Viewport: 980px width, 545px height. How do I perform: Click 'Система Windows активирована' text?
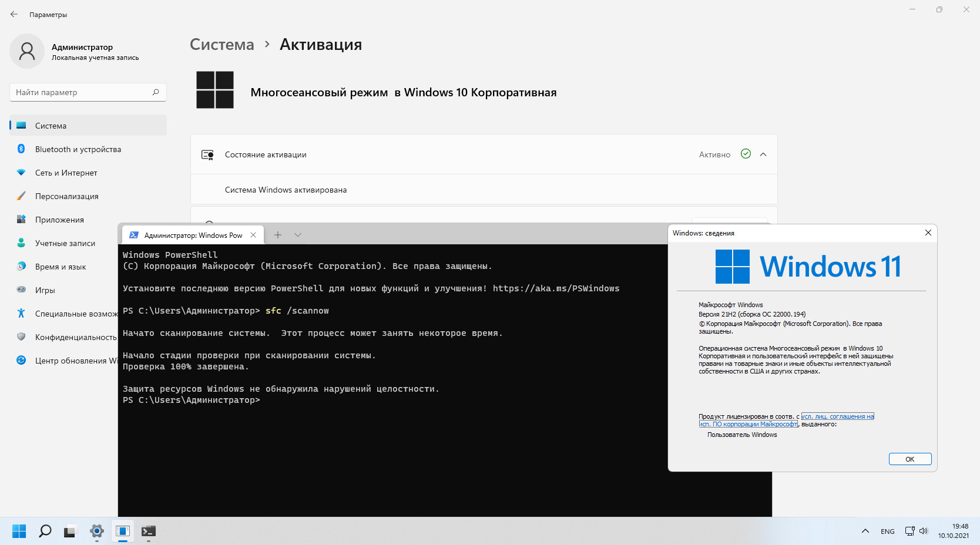[286, 190]
